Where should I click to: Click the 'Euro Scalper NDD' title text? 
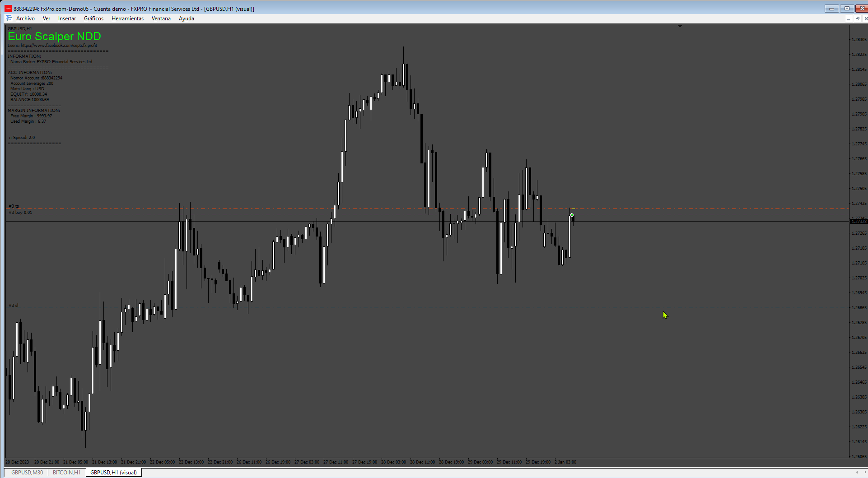coord(54,37)
